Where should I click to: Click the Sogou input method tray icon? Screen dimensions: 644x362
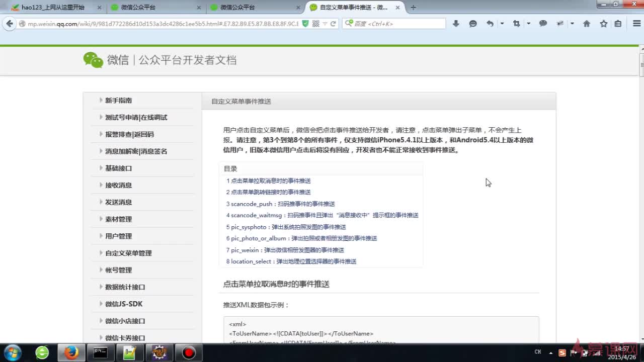pyautogui.click(x=562, y=352)
